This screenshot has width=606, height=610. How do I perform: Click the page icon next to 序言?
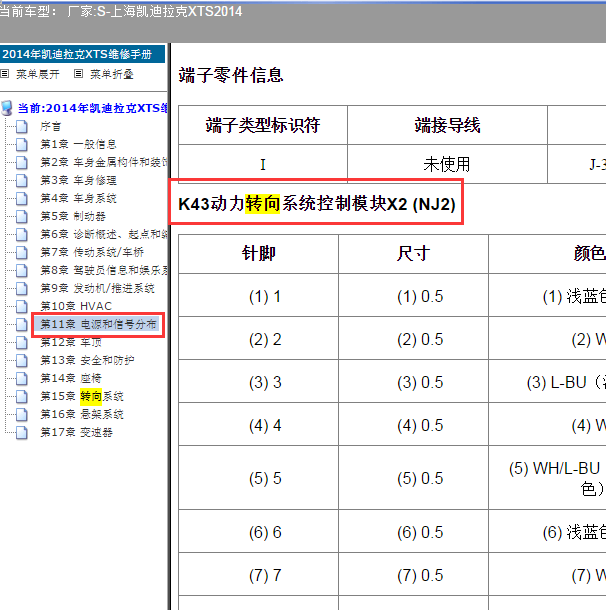(22, 126)
